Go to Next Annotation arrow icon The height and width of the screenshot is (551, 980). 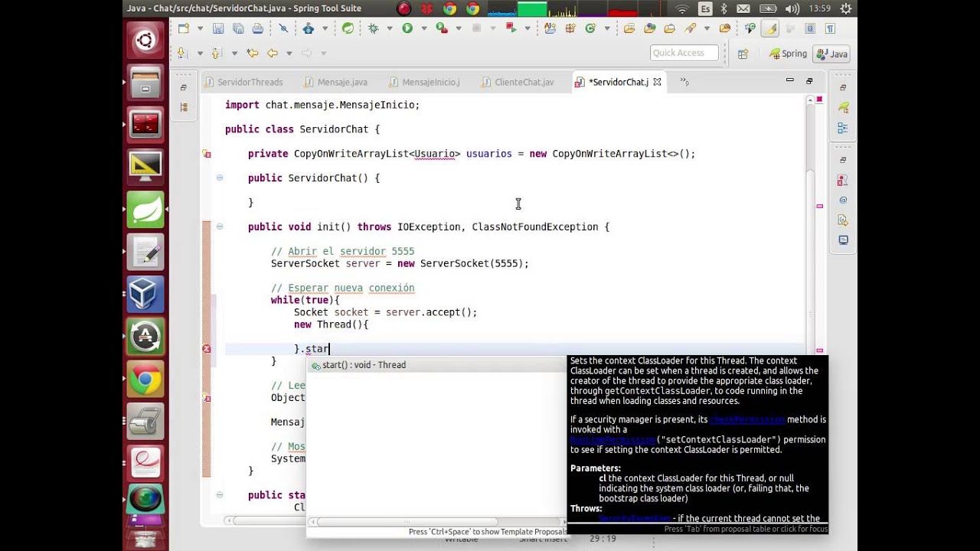(182, 53)
